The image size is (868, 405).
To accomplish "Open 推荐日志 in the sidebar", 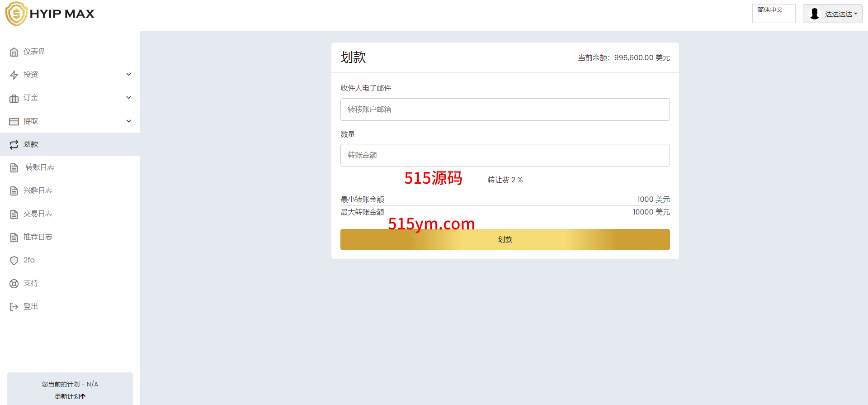I will 38,237.
